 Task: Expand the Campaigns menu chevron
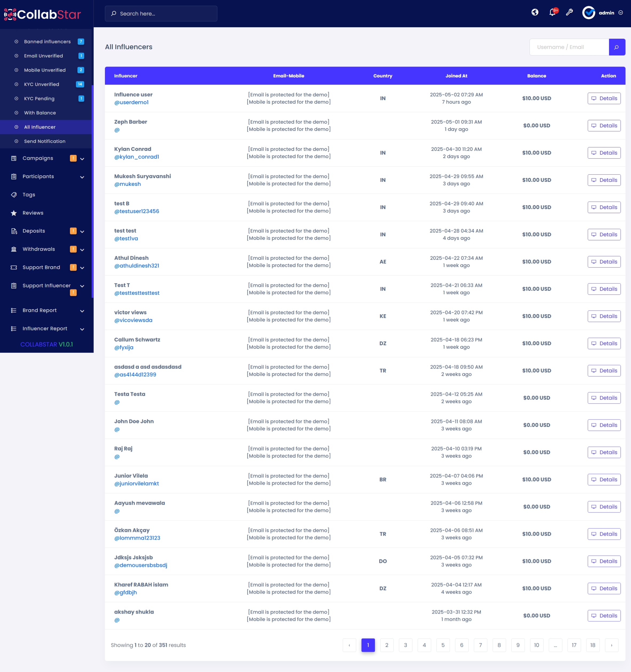pos(82,159)
